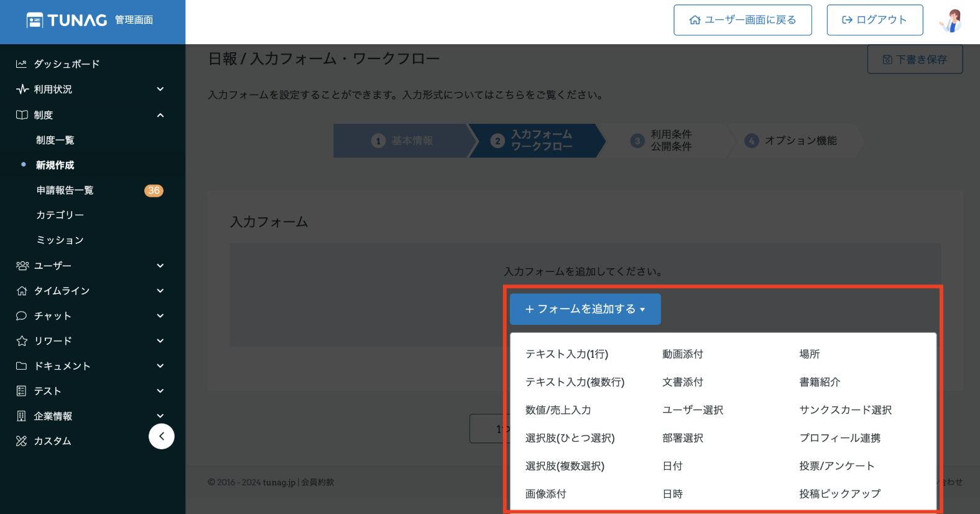
Task: Open the user avatar in top right
Action: pyautogui.click(x=951, y=21)
